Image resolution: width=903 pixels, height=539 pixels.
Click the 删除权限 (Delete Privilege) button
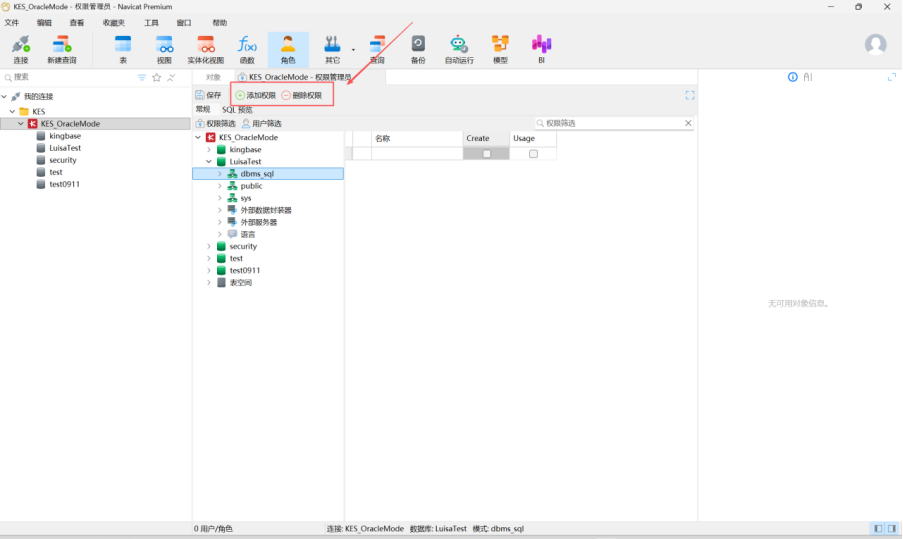tap(302, 95)
